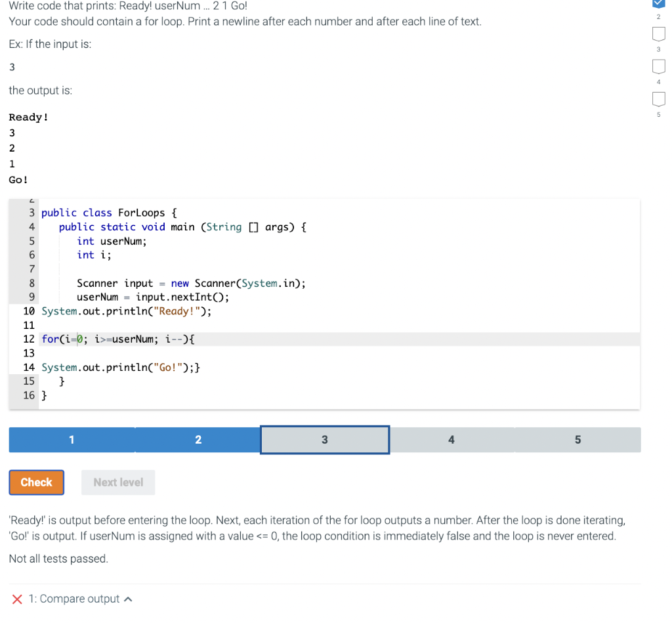The width and height of the screenshot is (672, 623).
Task: Click level 2 on the blue progress bar
Action: pos(197,439)
